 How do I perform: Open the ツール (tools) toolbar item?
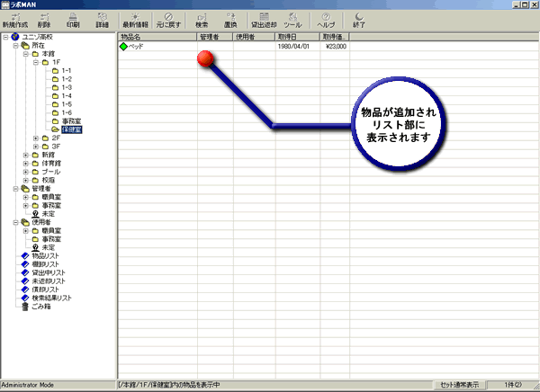(x=292, y=21)
